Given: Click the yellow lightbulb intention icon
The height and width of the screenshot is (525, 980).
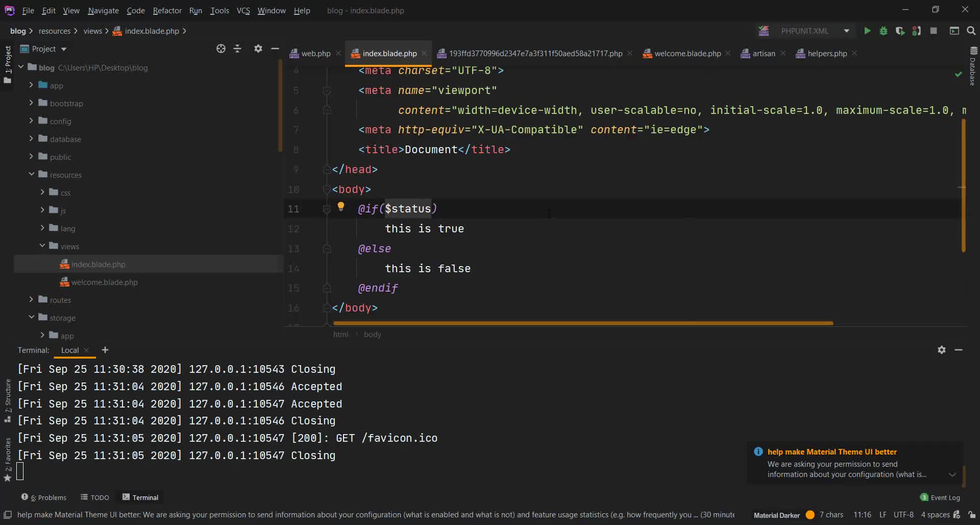Looking at the screenshot, I should point(341,207).
